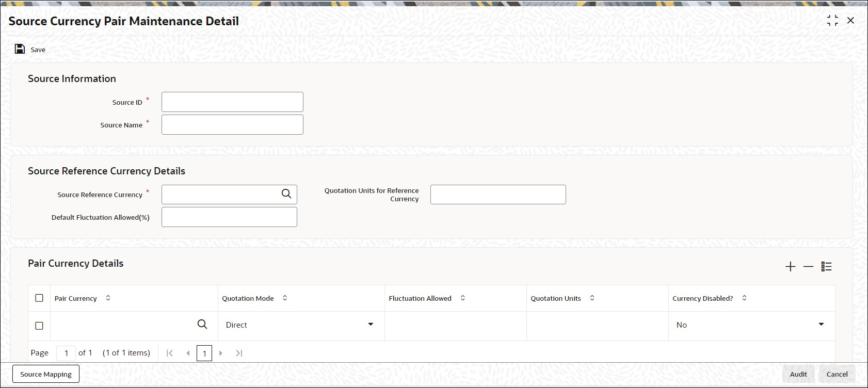This screenshot has width=868, height=388.
Task: Open the Pair Currency lookup magnifier in the row
Action: pyautogui.click(x=202, y=324)
